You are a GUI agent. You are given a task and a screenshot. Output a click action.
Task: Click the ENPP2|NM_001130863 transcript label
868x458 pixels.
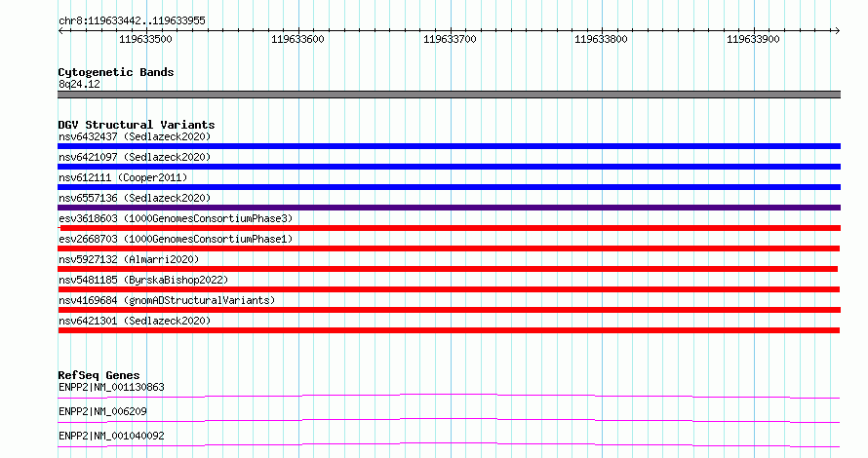click(111, 387)
